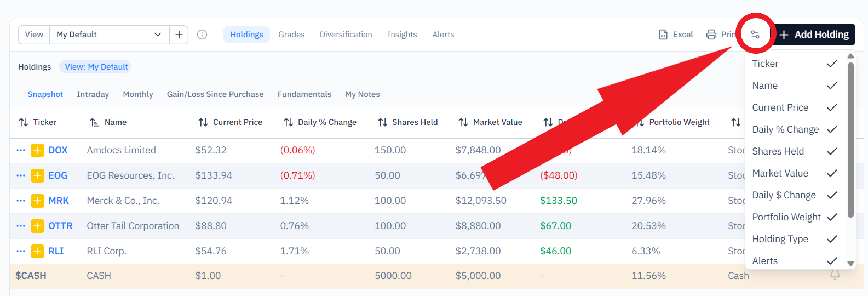This screenshot has width=868, height=296.
Task: Click the Portfolio Weight column header
Action: pyautogui.click(x=679, y=122)
